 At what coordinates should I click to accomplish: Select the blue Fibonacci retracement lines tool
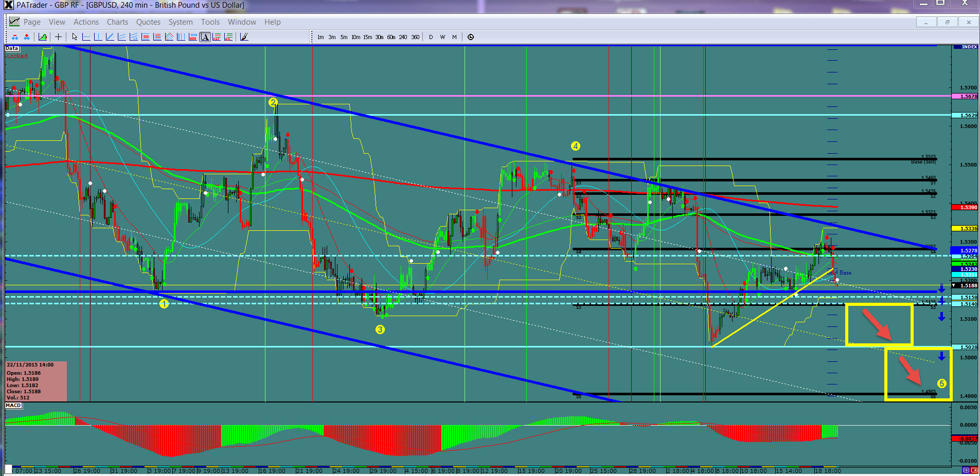146,37
